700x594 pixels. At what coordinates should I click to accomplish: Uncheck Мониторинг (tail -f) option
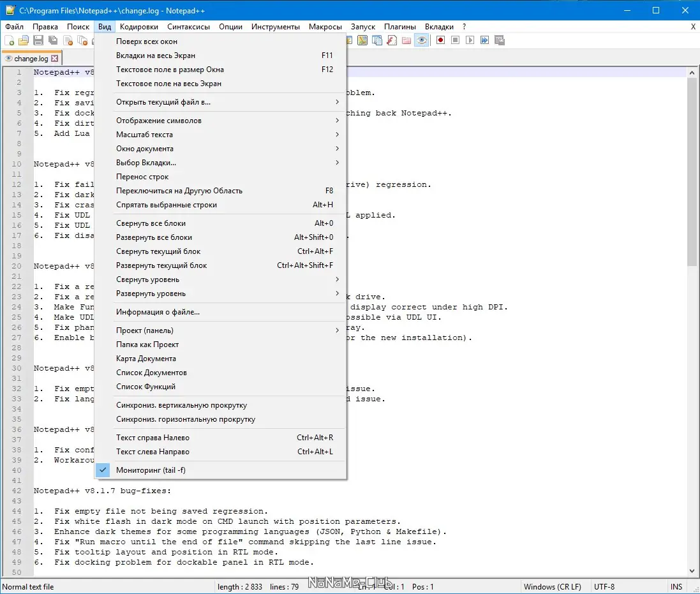click(221, 470)
